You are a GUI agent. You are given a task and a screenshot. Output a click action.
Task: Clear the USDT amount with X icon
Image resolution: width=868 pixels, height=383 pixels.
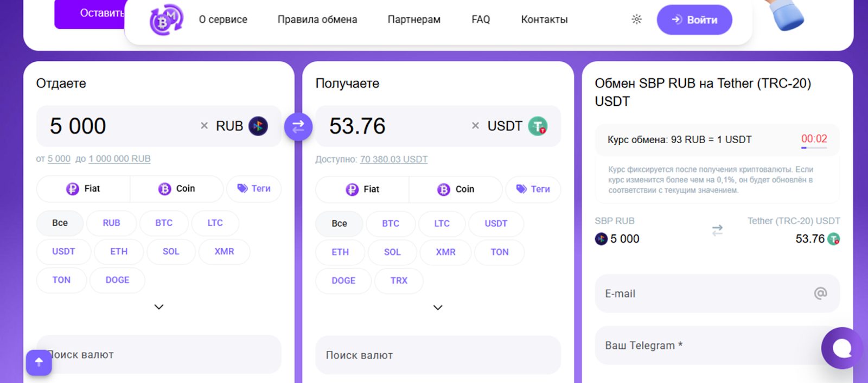[x=475, y=126]
